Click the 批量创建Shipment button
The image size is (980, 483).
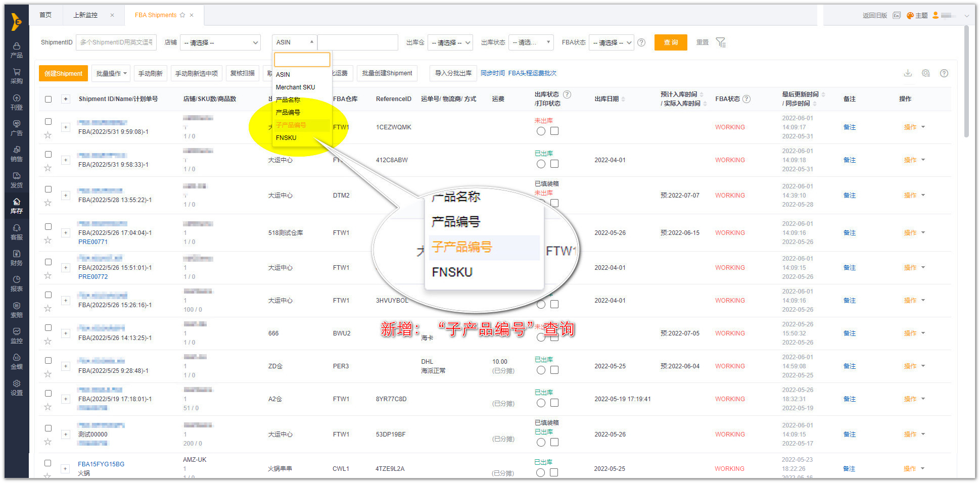[x=387, y=74]
